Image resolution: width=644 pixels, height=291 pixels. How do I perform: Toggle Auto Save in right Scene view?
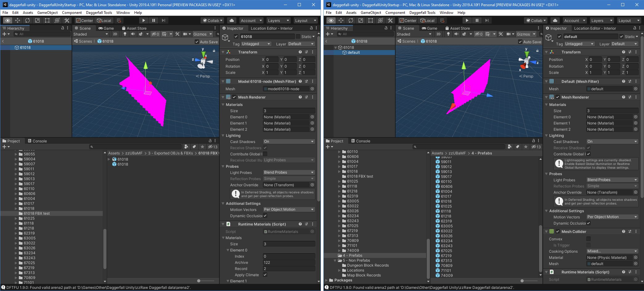(520, 42)
